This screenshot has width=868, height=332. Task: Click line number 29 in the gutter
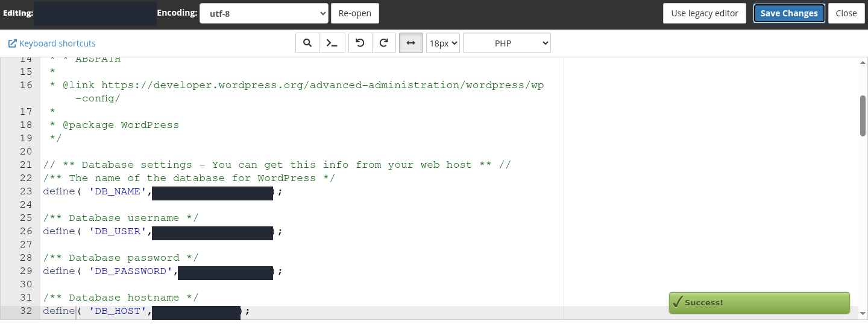26,271
